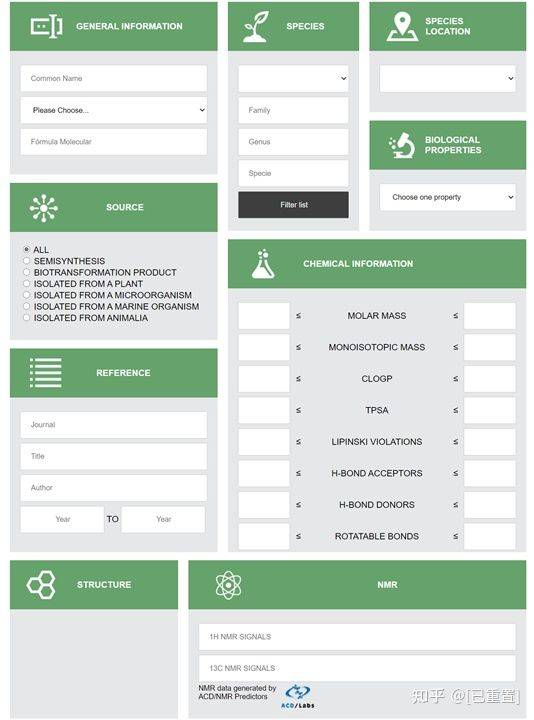Click the NMR atom icon
Screen dimensions: 534x720
(228, 585)
